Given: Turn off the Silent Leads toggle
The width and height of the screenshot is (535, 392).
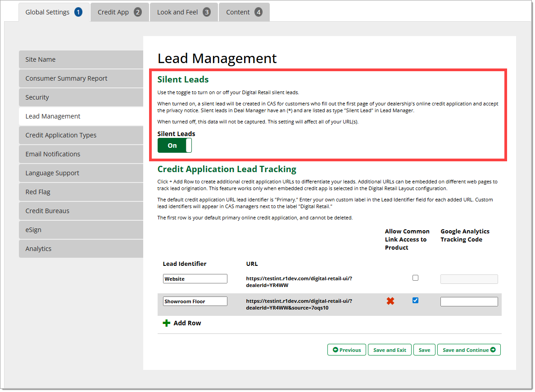Looking at the screenshot, I should point(175,146).
